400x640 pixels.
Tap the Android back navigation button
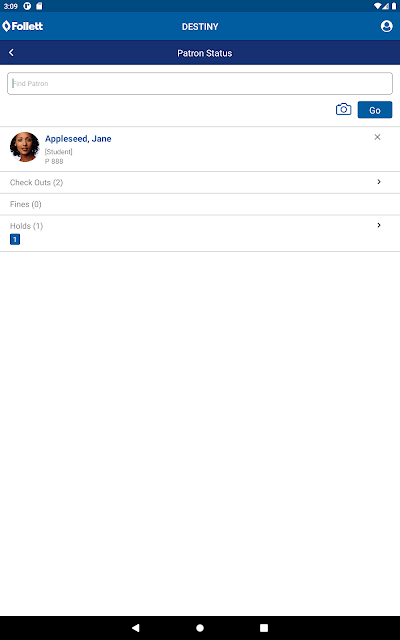click(x=136, y=628)
